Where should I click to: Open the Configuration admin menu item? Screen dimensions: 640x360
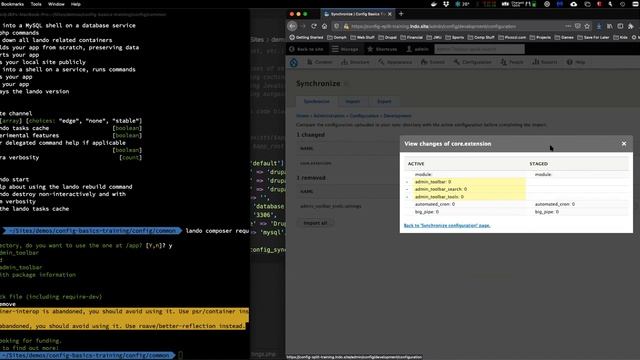473,62
